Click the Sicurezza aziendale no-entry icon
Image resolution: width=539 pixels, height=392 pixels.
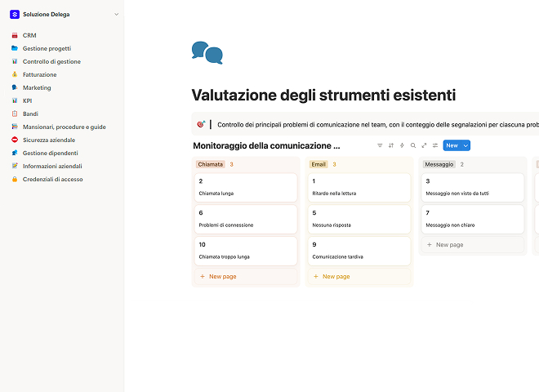pyautogui.click(x=15, y=140)
